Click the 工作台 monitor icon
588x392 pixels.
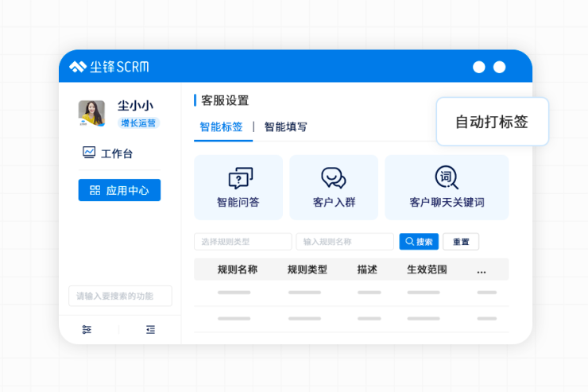(x=89, y=153)
